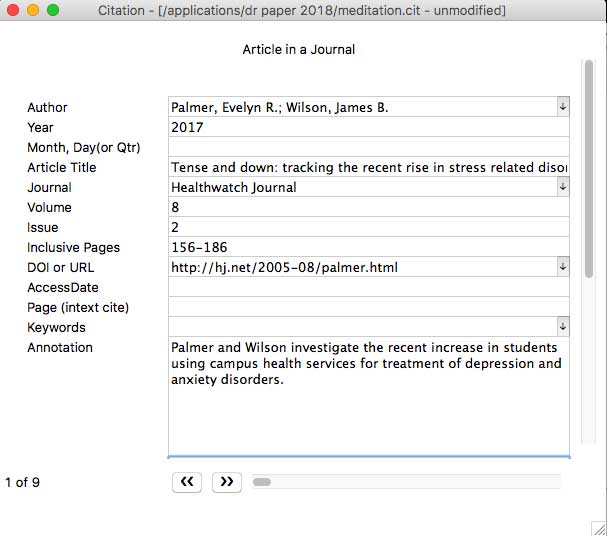Click the Page (intext cite) field
This screenshot has width=607, height=536.
pos(368,307)
